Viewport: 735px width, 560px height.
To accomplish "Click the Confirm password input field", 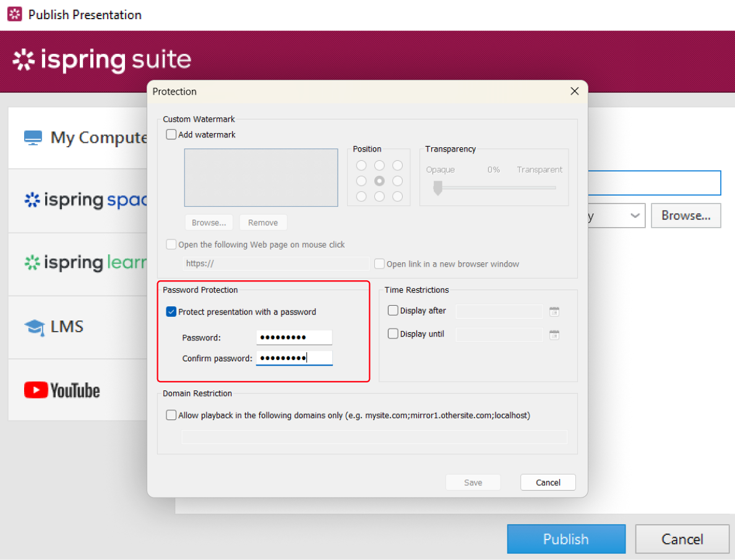I will point(294,358).
